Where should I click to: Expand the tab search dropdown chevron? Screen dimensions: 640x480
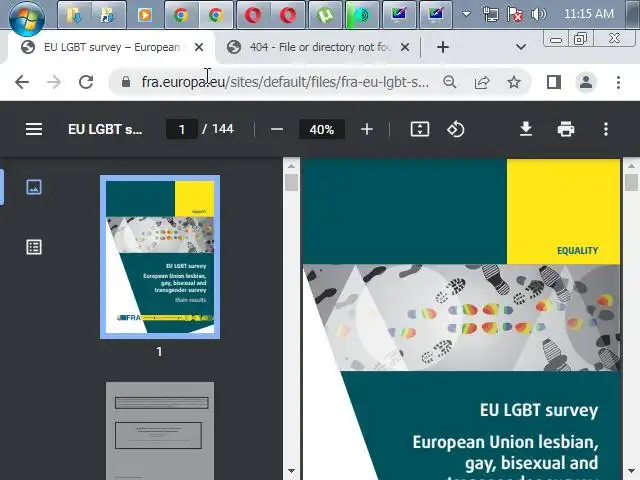coord(520,47)
